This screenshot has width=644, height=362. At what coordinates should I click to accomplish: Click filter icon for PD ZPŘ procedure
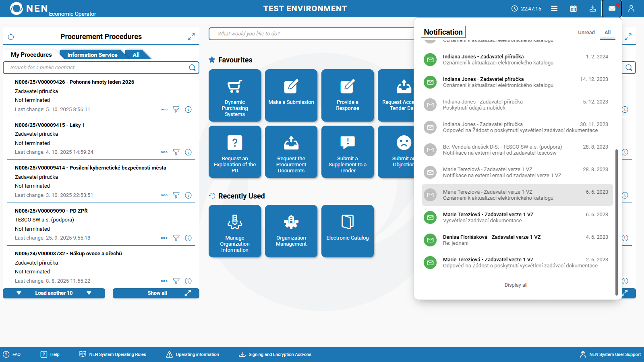pos(176,238)
